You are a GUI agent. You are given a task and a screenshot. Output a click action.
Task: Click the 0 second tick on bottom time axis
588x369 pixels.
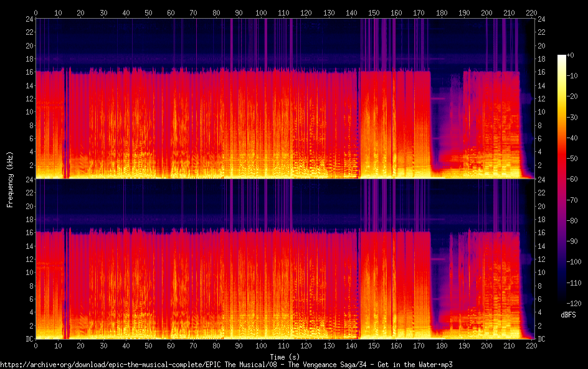point(36,345)
